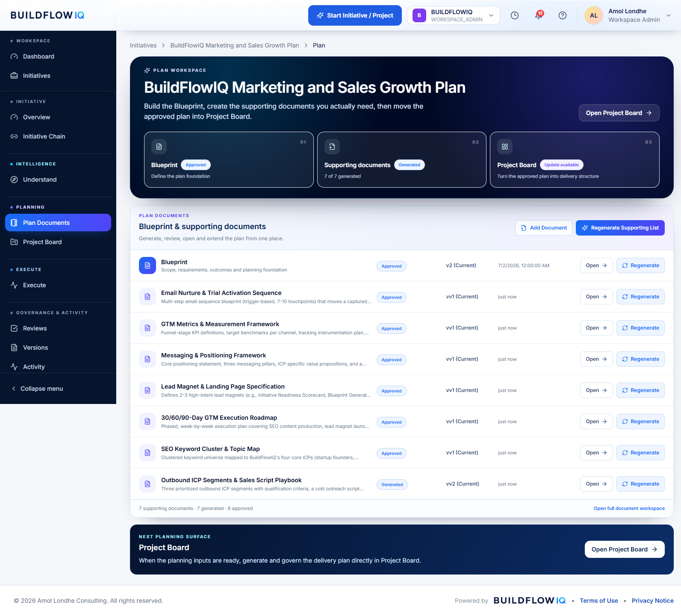Click the Email Nurture document row icon
Screen dimensions: 681x616
click(x=147, y=297)
